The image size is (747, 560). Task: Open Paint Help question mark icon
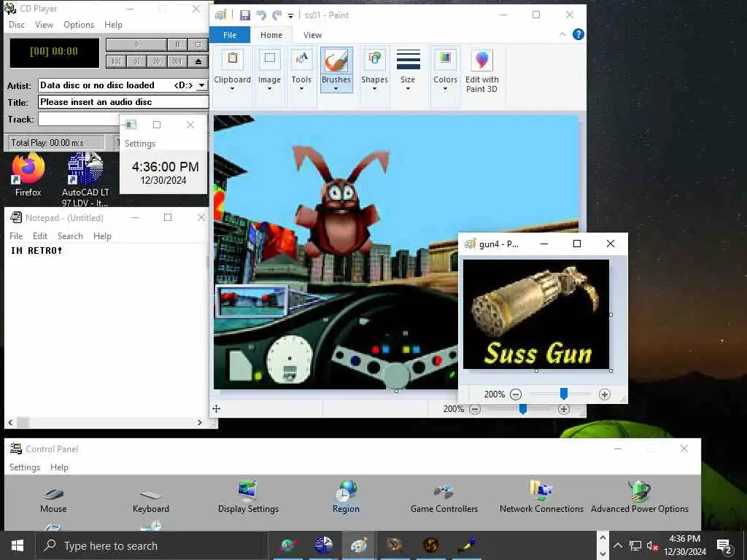578,34
